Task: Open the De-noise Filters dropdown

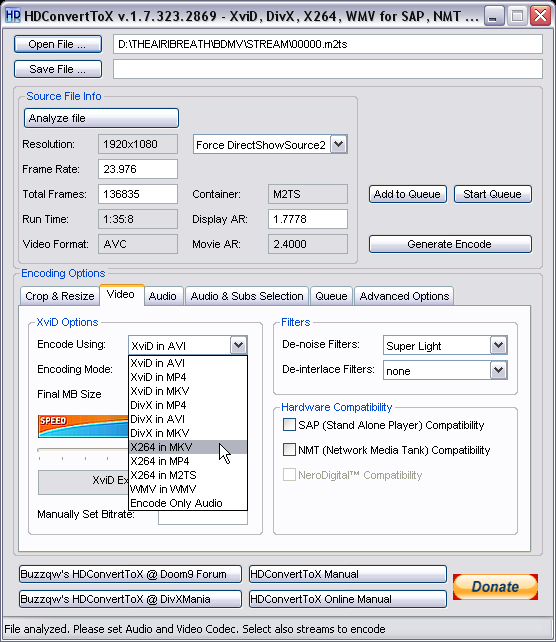Action: click(498, 345)
